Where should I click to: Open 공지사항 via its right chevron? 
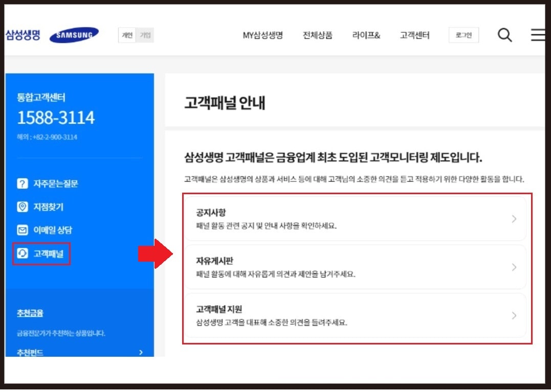pos(515,219)
